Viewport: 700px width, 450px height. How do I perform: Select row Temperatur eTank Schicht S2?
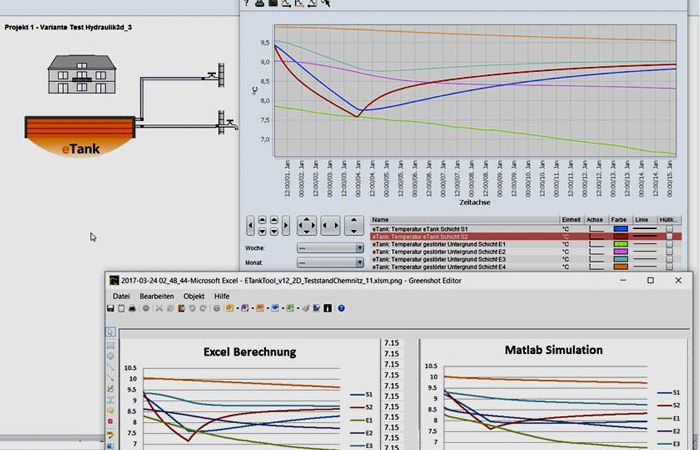click(x=440, y=236)
